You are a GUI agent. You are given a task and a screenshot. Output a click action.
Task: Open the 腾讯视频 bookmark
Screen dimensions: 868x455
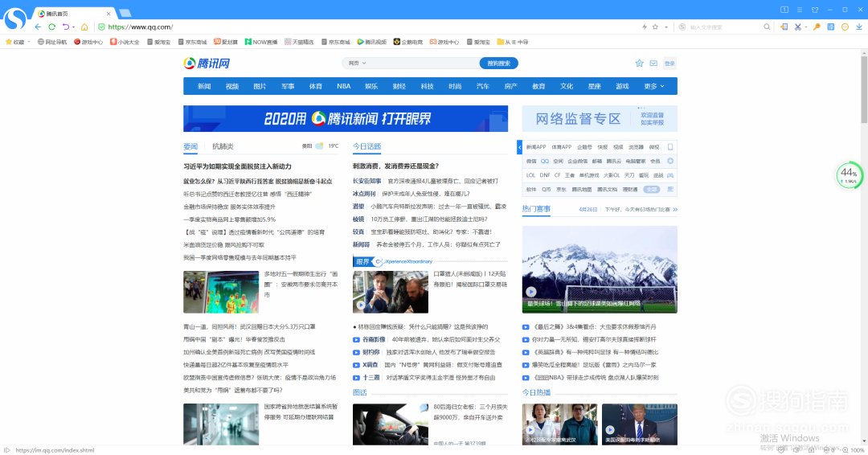tap(372, 42)
